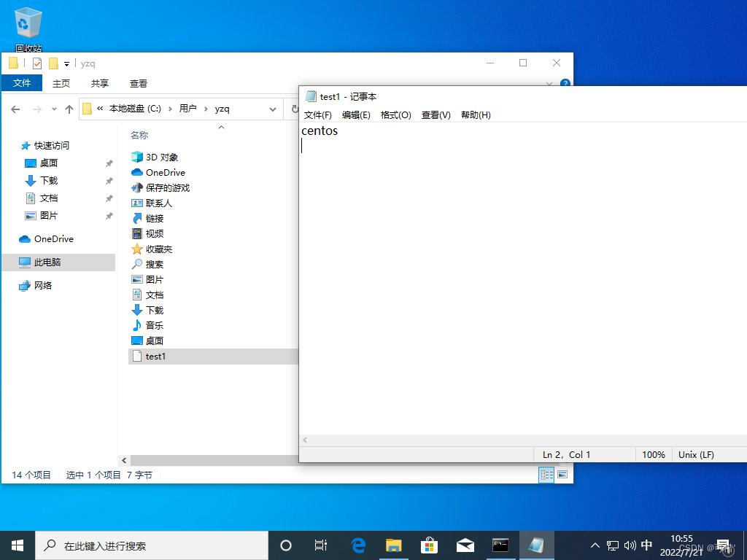Toggle the 中 input method indicator

[x=646, y=545]
